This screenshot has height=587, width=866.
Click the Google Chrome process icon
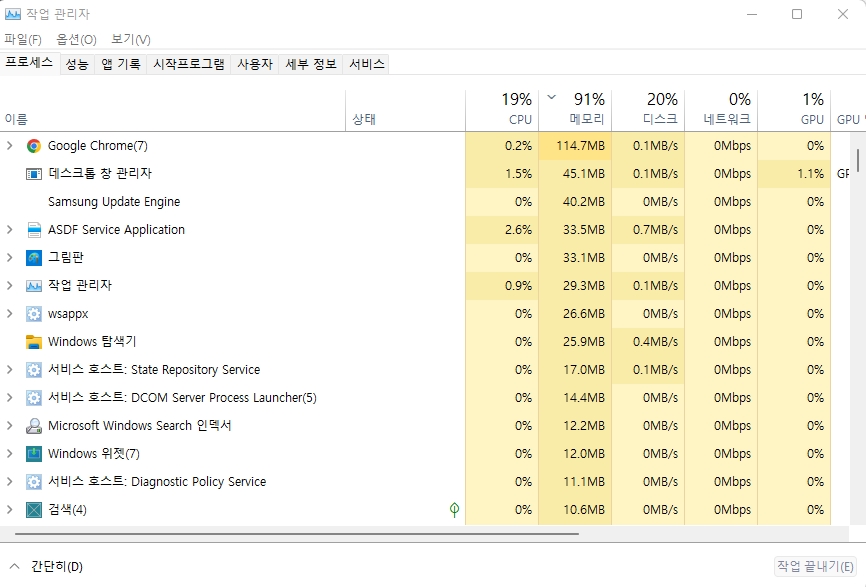point(34,146)
